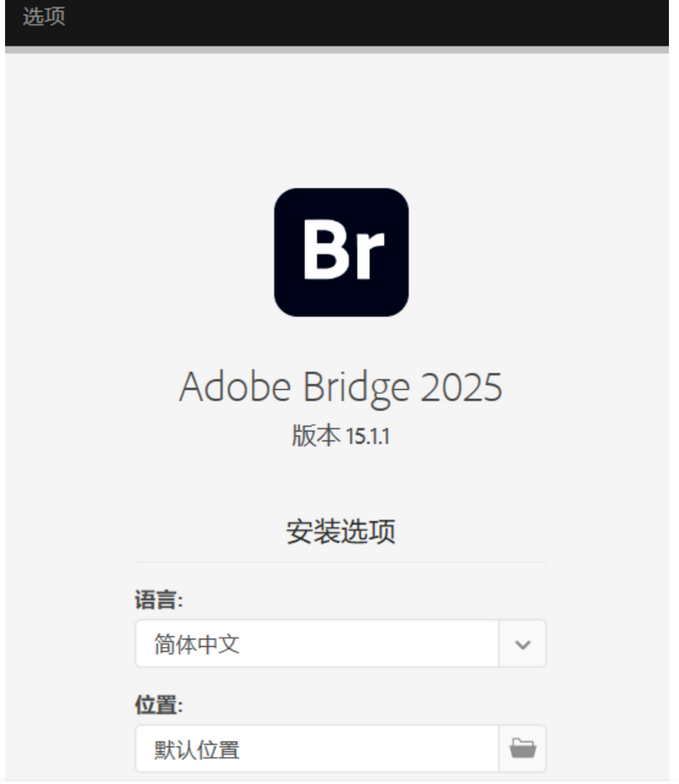Click the word Bridge in product title
Screen dimensions: 679x784
(x=356, y=388)
